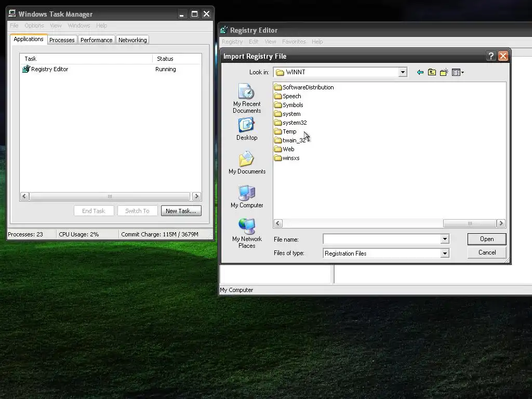This screenshot has height=399, width=532.
Task: Click Task Manager list scroll right arrow
Action: point(196,196)
